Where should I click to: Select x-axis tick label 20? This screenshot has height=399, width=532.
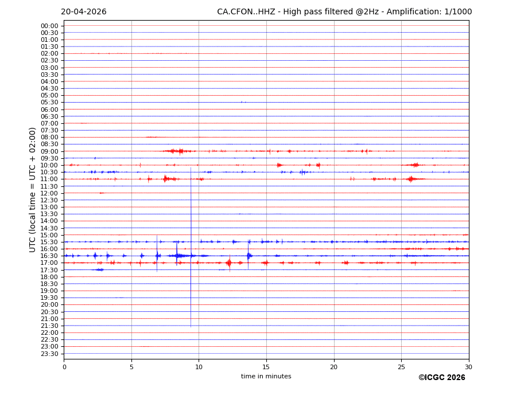click(333, 367)
